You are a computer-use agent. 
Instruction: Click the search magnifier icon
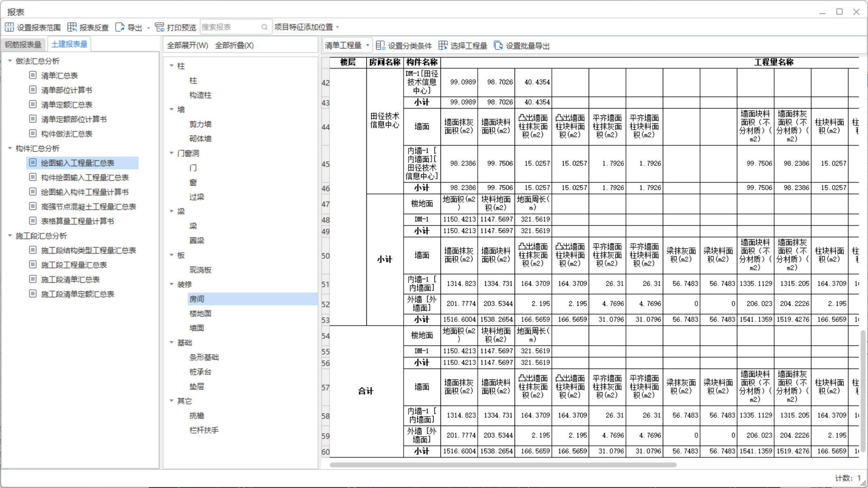[x=264, y=27]
